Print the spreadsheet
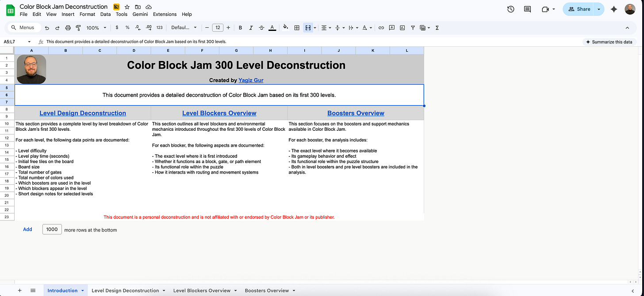Screen dimensions: 644x296 click(x=68, y=27)
